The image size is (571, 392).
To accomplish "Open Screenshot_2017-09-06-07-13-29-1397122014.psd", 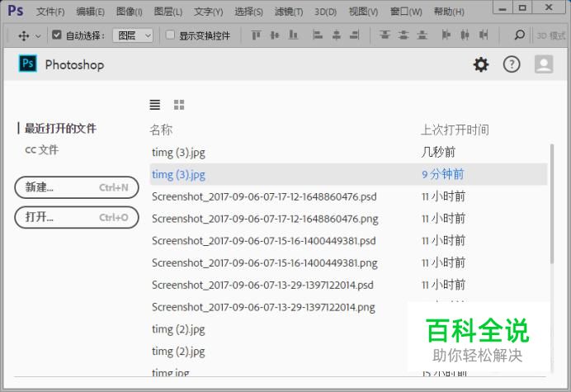I will tap(348, 285).
